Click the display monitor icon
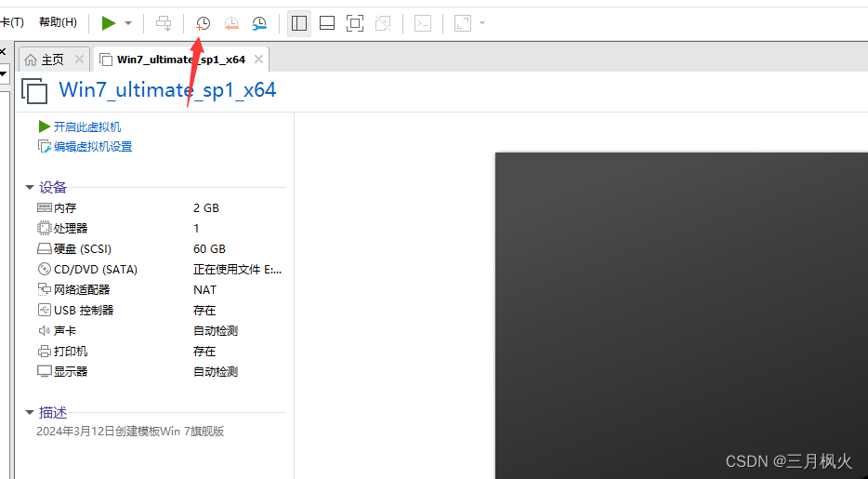Image resolution: width=868 pixels, height=479 pixels. pos(45,371)
